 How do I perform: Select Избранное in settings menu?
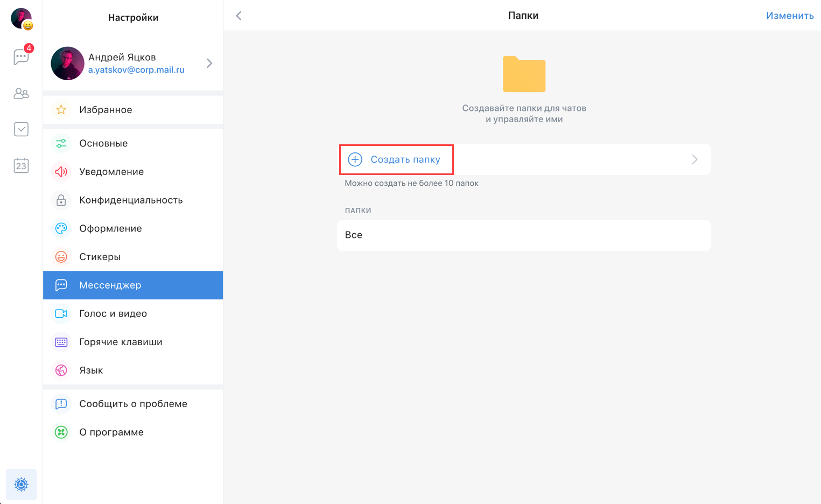coord(106,110)
